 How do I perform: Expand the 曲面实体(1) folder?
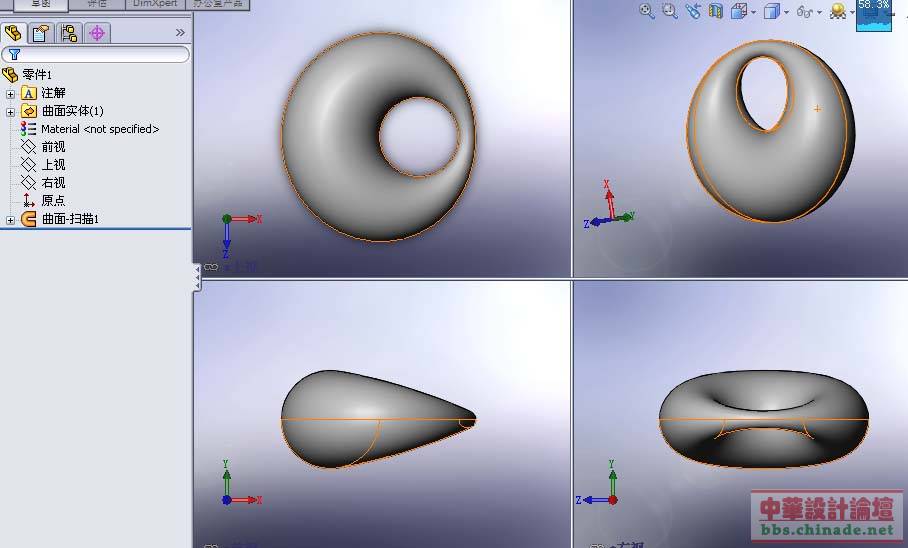coord(10,111)
